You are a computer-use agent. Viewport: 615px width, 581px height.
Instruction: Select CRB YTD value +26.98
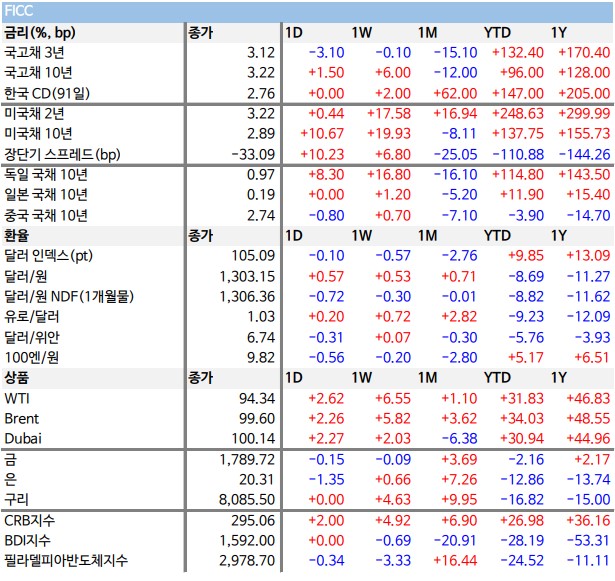coord(522,521)
